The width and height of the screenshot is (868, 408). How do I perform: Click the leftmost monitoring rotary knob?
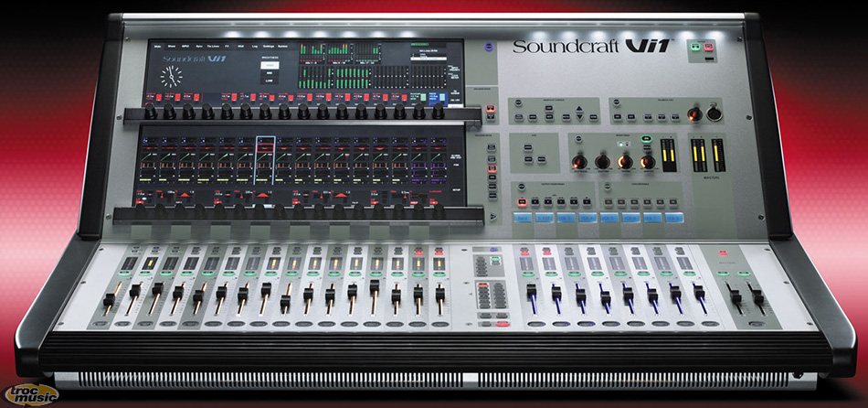coord(578,162)
